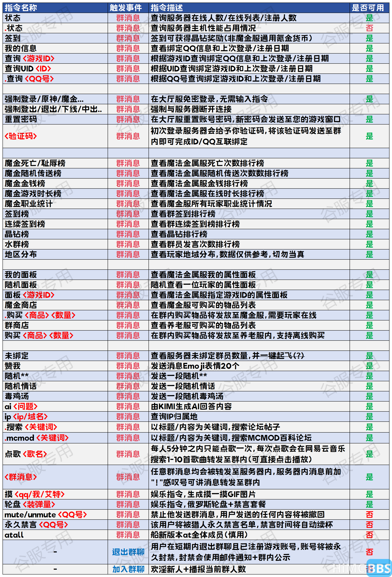Click the 群商店 command cell
Image resolution: width=392 pixels, height=577 pixels.
pos(55,325)
